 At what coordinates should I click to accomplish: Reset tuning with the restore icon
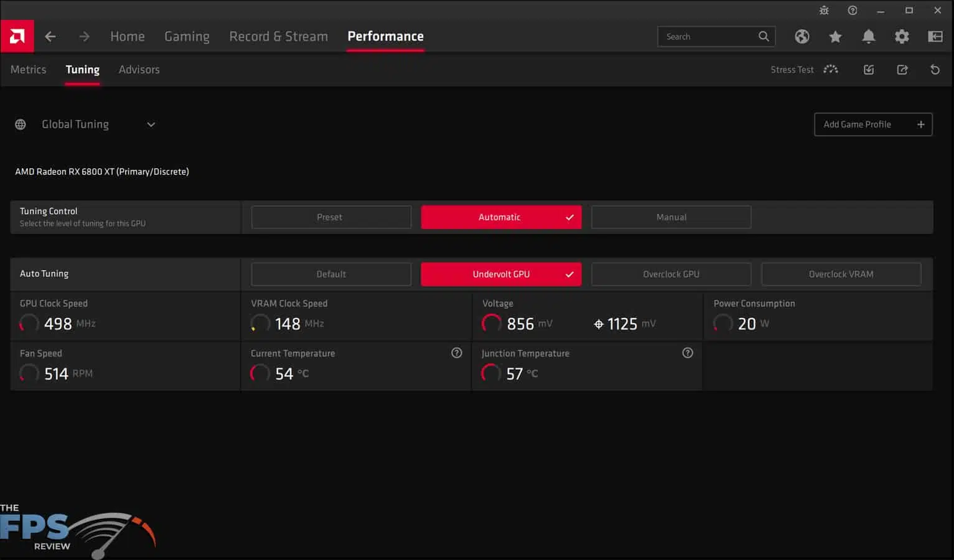click(934, 70)
